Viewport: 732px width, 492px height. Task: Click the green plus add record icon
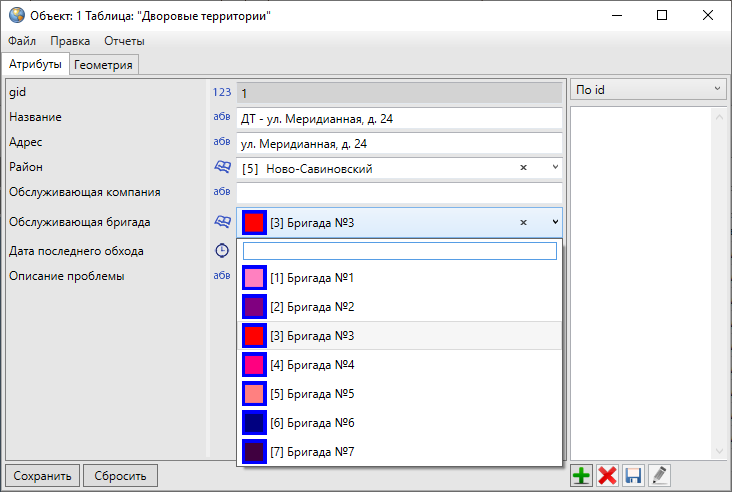tap(581, 476)
